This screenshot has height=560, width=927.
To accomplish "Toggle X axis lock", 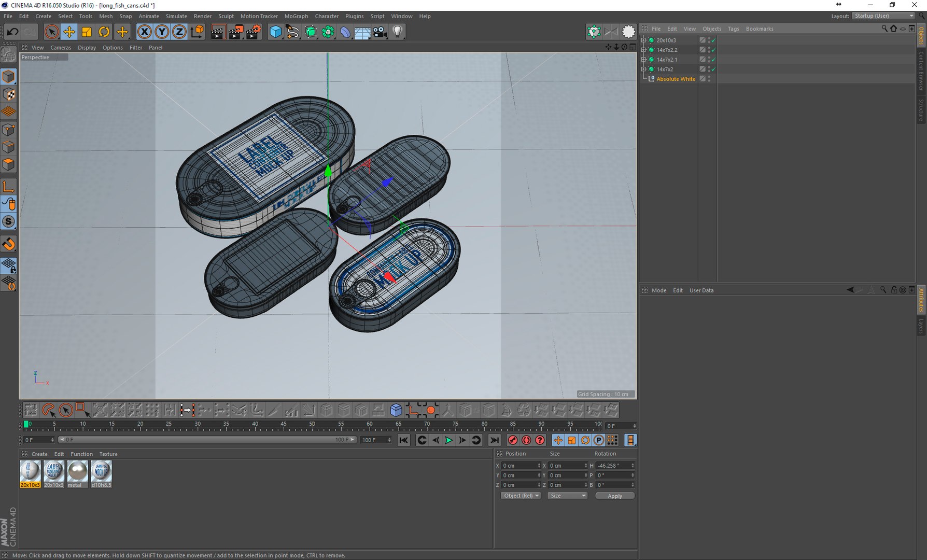I will [145, 32].
